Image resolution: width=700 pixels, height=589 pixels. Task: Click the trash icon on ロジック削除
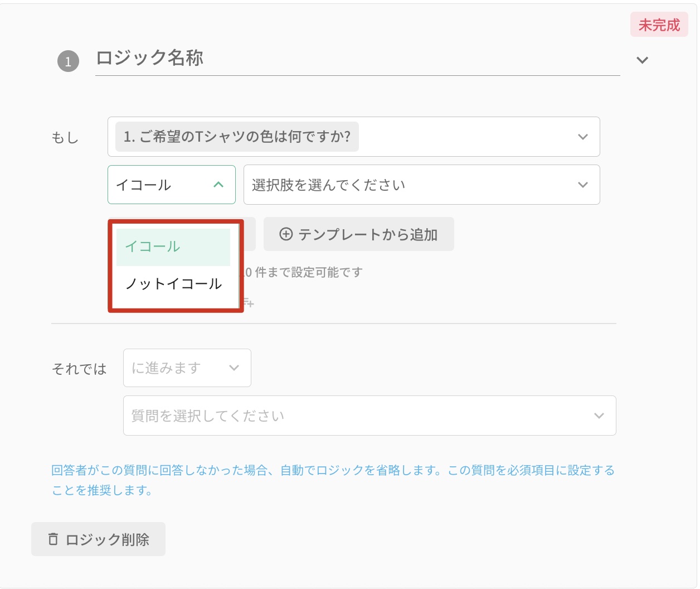coord(53,539)
